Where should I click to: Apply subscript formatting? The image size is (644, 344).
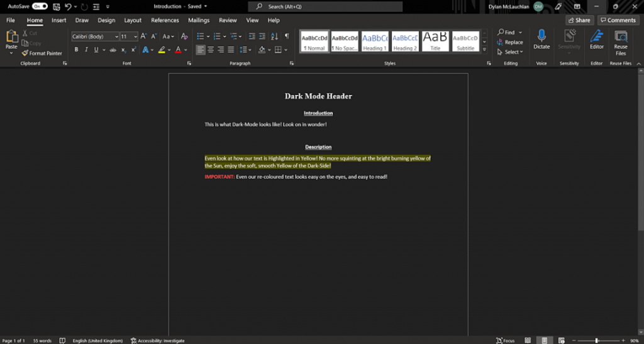[123, 50]
